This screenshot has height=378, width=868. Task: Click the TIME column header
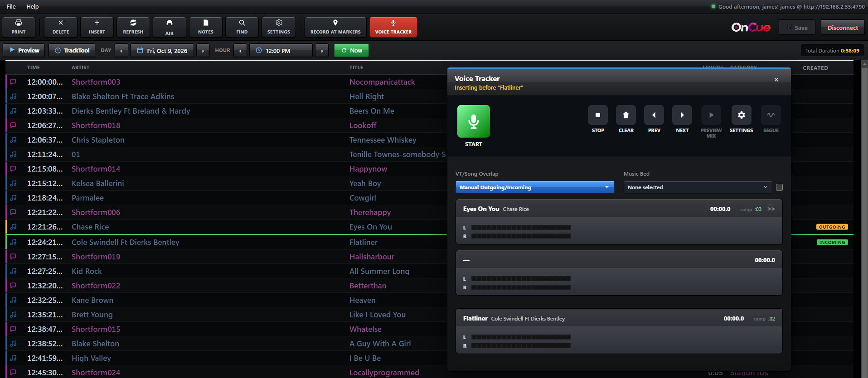[x=34, y=67]
